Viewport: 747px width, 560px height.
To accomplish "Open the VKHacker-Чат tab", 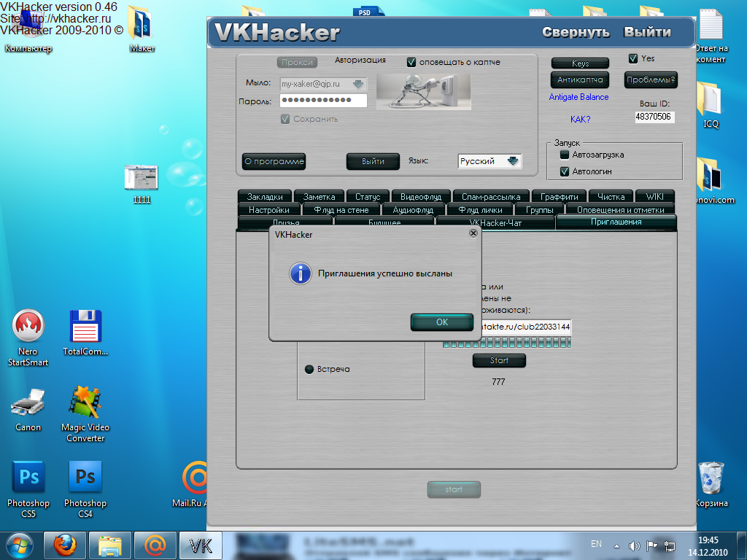I will (x=495, y=223).
